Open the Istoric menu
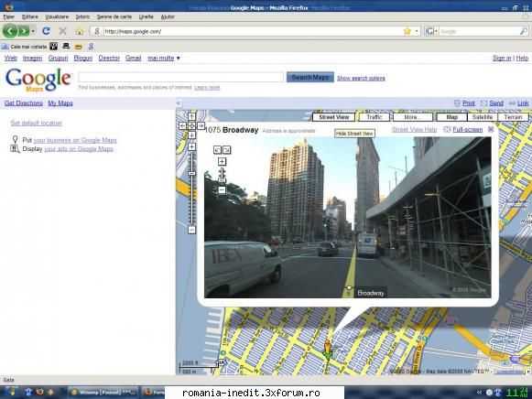This screenshot has height=399, width=532. (x=82, y=16)
